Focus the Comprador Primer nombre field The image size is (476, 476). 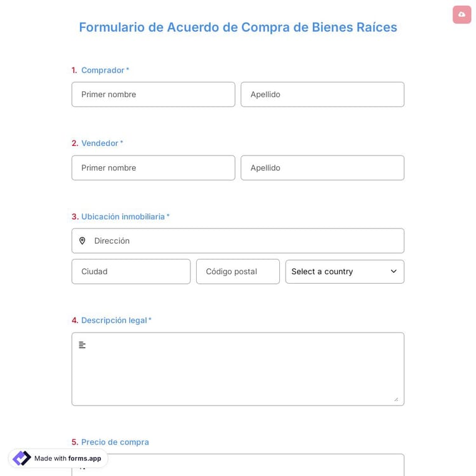(x=153, y=95)
